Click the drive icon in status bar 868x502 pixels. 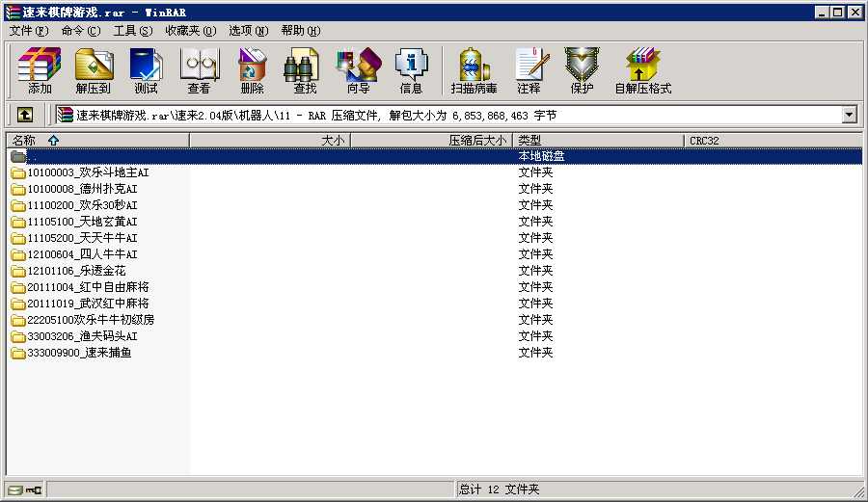tap(14, 489)
